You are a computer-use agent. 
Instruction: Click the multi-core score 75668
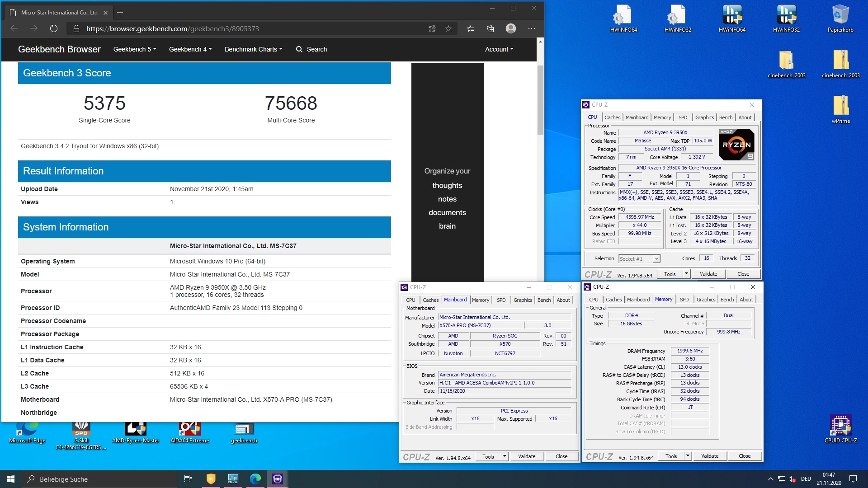pyautogui.click(x=291, y=103)
